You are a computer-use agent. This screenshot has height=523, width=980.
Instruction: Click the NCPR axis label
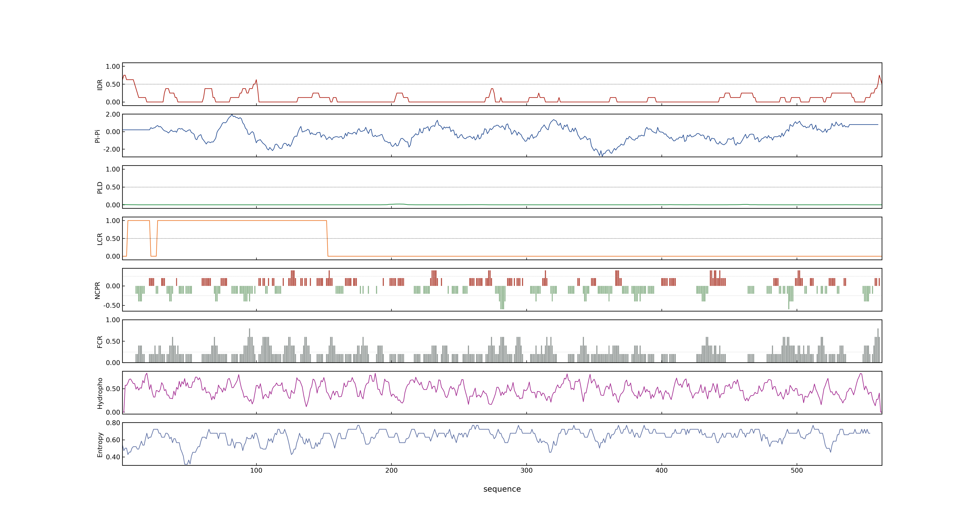97,290
